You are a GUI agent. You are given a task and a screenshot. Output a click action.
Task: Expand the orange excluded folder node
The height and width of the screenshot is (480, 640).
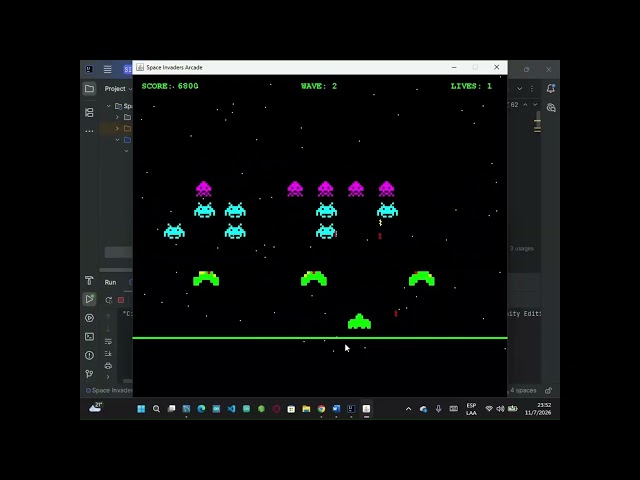coord(117,128)
